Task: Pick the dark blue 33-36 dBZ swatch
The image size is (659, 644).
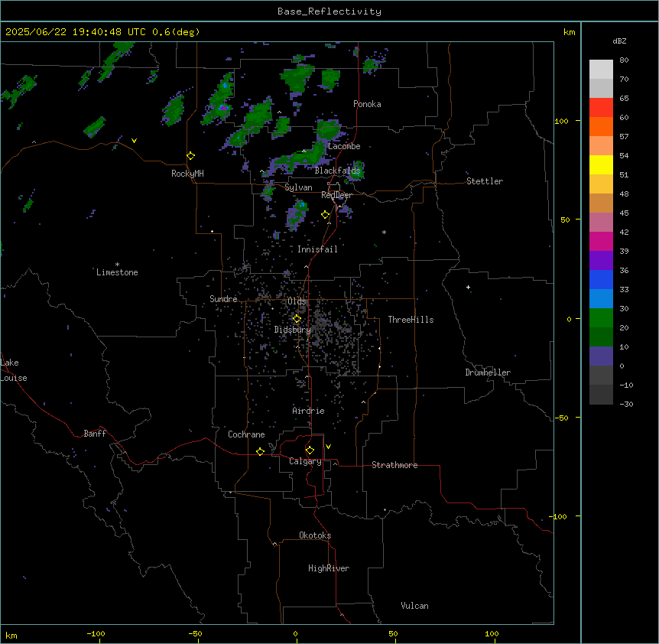Action: (x=601, y=279)
